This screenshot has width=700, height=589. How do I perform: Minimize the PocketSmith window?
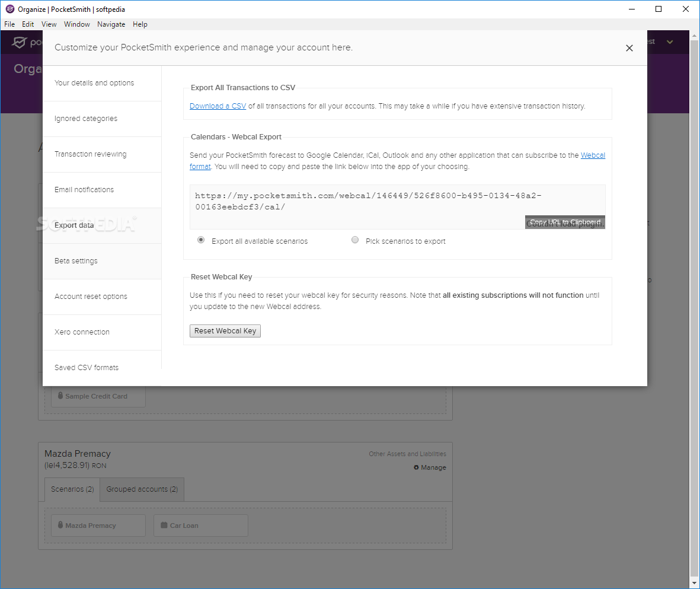click(x=632, y=9)
